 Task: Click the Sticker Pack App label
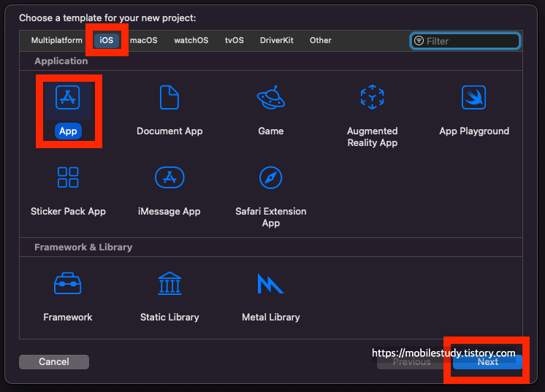click(x=68, y=211)
